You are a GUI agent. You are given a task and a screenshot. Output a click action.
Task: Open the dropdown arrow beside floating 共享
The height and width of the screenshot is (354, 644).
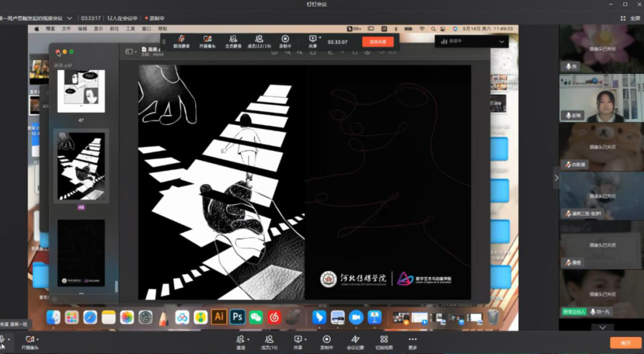pos(320,38)
